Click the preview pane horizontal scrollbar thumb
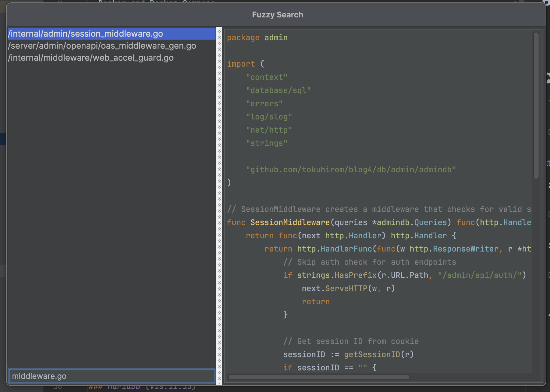This screenshot has width=550, height=392. (x=319, y=377)
